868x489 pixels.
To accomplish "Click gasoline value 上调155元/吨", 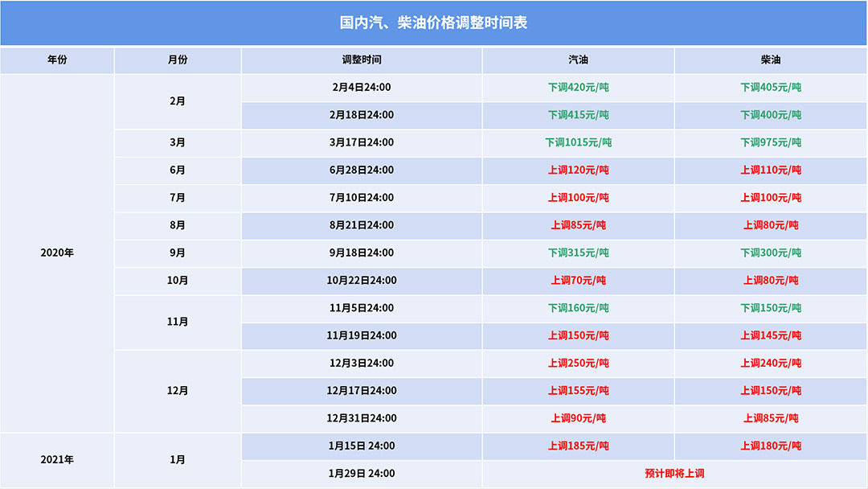I will pos(579,390).
